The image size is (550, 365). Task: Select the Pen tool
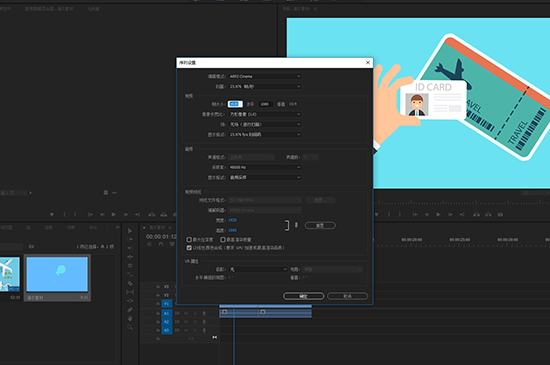click(x=130, y=310)
